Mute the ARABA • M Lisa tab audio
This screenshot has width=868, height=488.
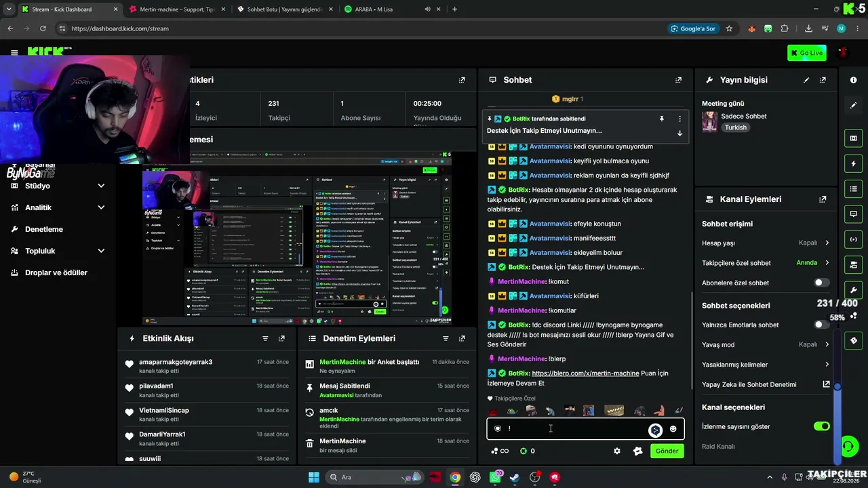428,9
